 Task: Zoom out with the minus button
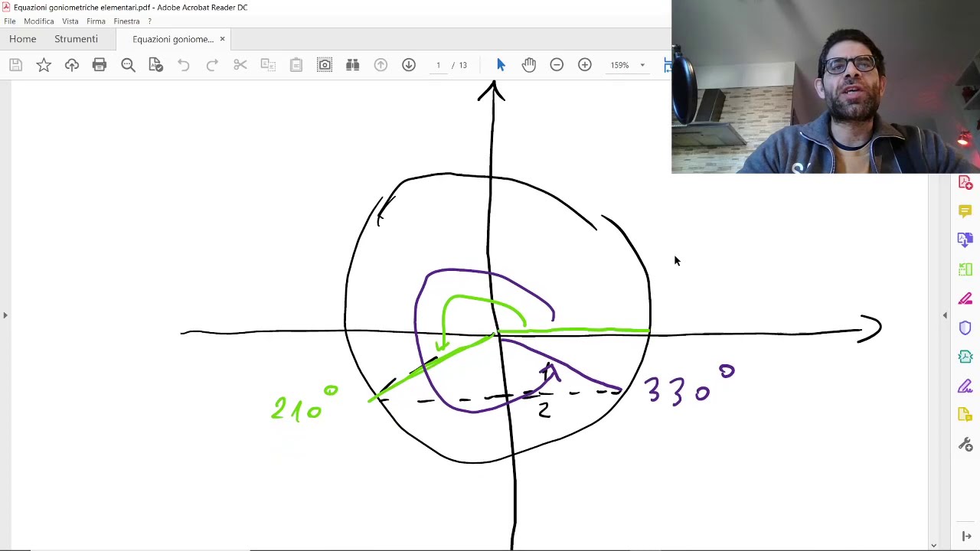click(557, 65)
